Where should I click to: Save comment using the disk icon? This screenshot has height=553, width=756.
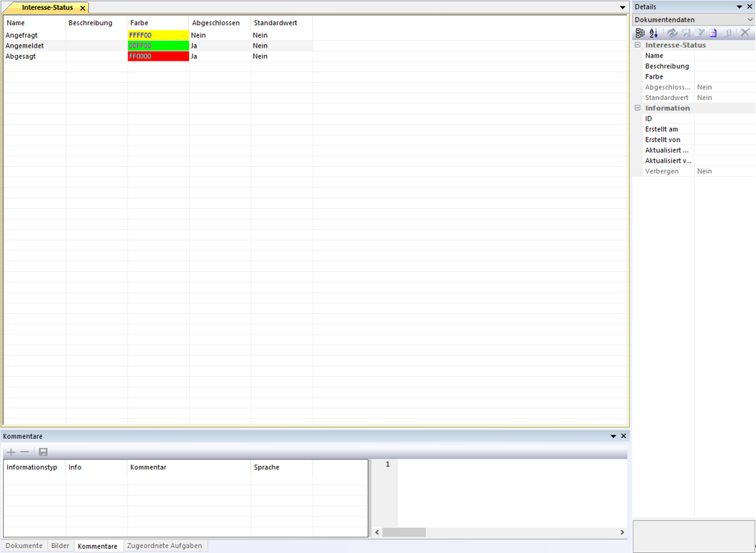point(43,452)
